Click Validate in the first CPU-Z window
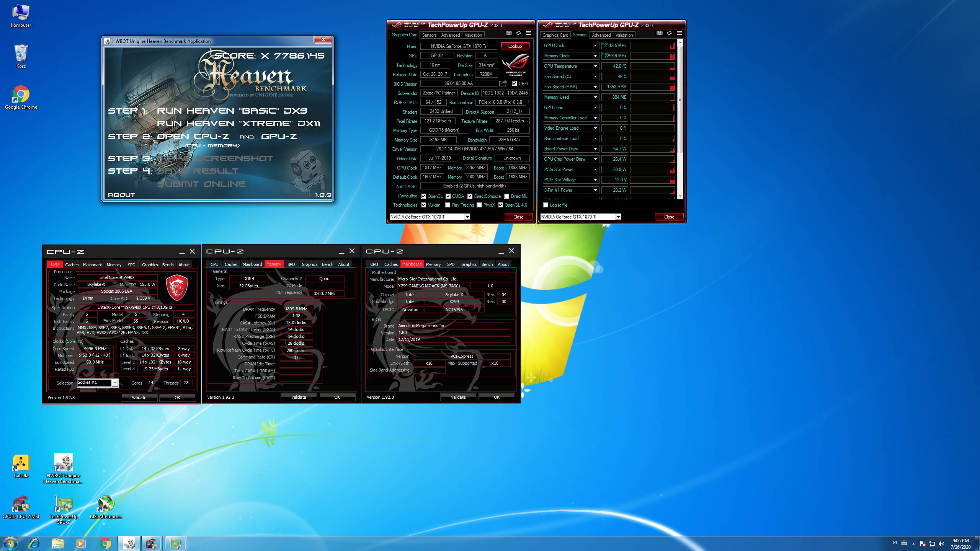The height and width of the screenshot is (551, 980). click(139, 398)
